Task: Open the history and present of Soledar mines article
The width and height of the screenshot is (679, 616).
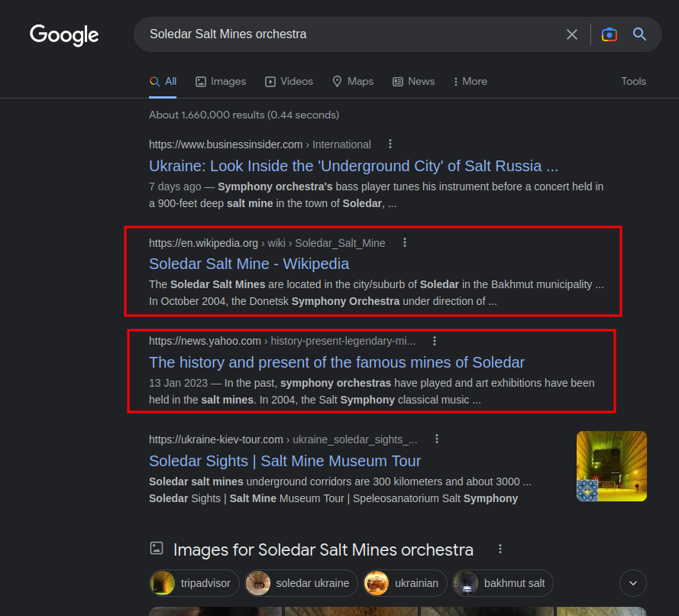Action: click(337, 362)
